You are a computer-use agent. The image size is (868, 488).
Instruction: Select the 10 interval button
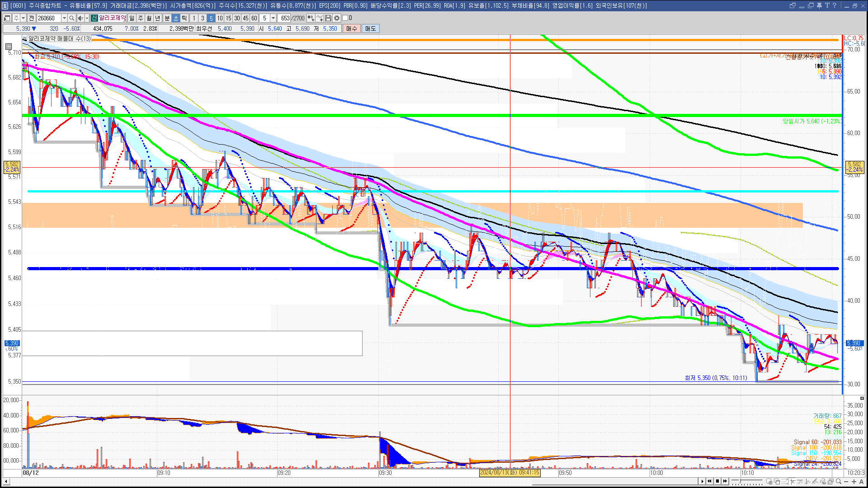pyautogui.click(x=220, y=18)
